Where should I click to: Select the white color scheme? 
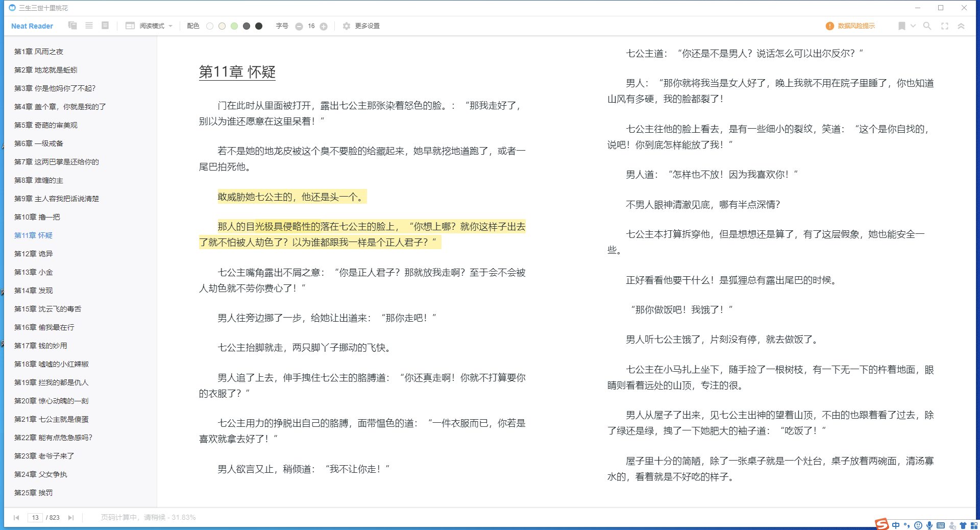click(210, 26)
